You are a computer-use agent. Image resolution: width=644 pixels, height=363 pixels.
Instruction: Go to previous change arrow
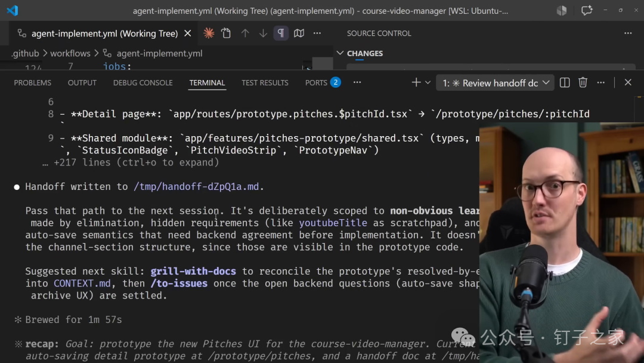click(245, 33)
